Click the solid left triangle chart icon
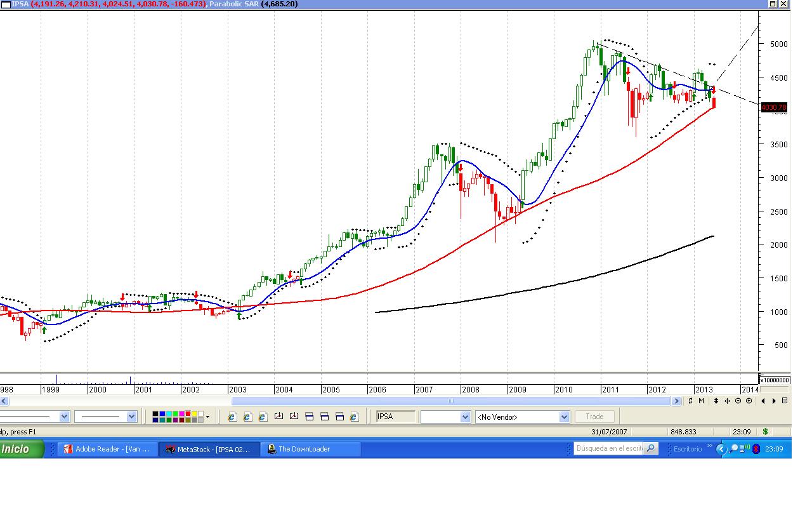Image resolution: width=812 pixels, height=508 pixels. pos(763,401)
